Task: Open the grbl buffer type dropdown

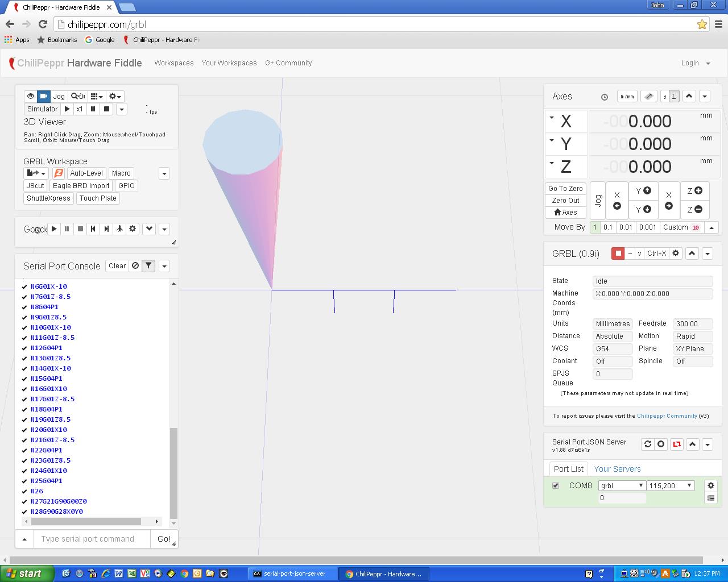Action: pos(622,485)
